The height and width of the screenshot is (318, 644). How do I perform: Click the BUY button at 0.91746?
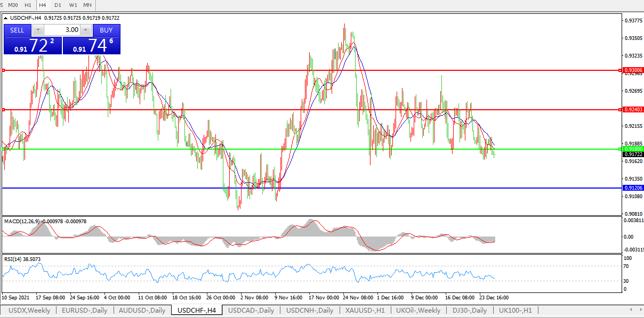(106, 30)
